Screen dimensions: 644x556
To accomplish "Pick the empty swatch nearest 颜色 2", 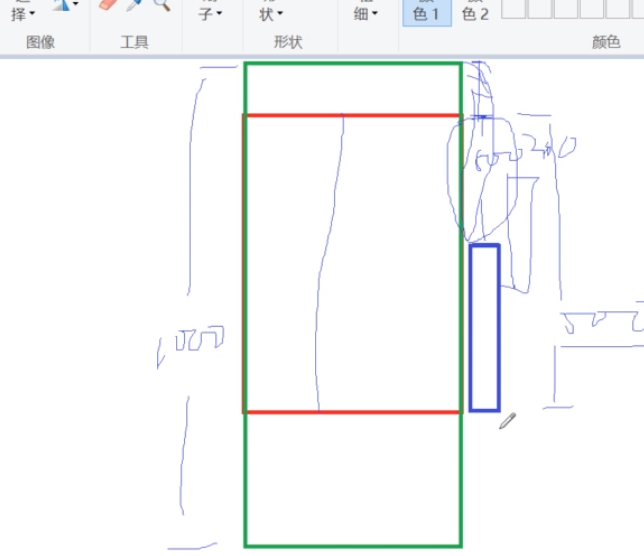I will [513, 9].
